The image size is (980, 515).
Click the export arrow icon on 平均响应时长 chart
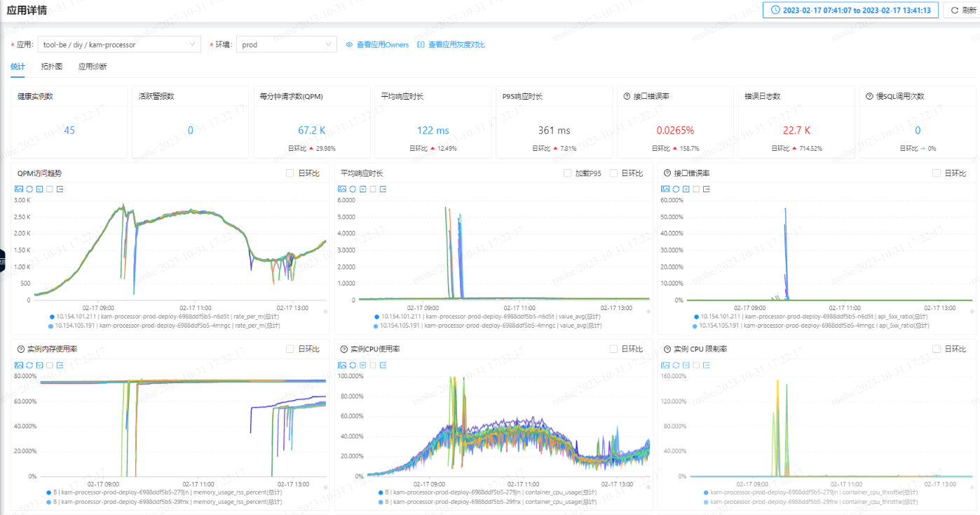(x=384, y=189)
